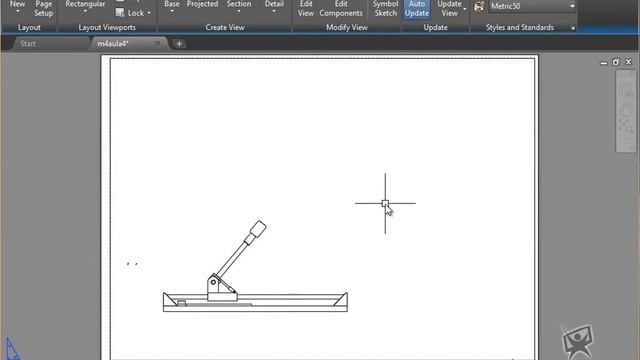Open the Update panel title
The image size is (640, 360).
pyautogui.click(x=436, y=27)
